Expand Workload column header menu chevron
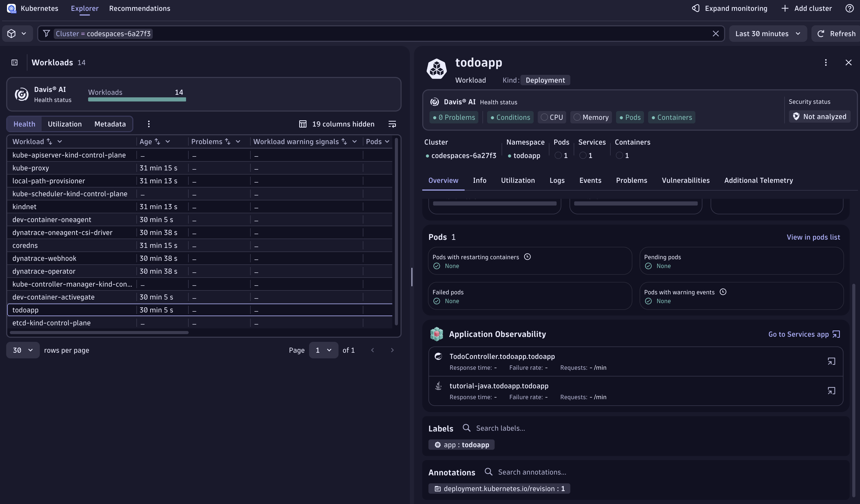Screen dimensions: 860x504 click(x=60, y=141)
